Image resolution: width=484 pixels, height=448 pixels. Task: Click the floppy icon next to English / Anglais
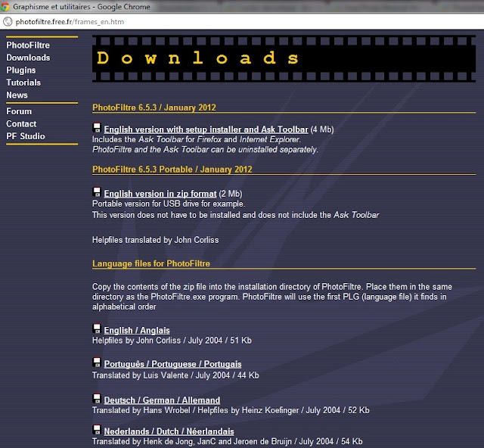pyautogui.click(x=97, y=328)
